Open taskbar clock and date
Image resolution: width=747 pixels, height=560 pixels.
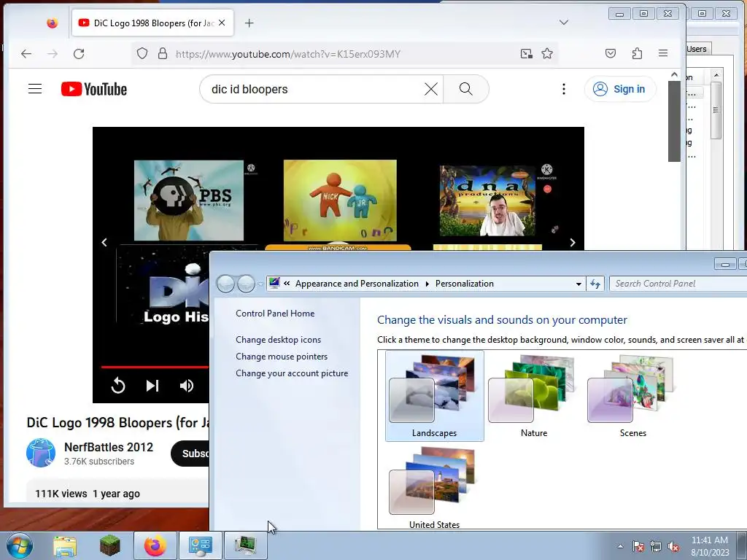710,546
